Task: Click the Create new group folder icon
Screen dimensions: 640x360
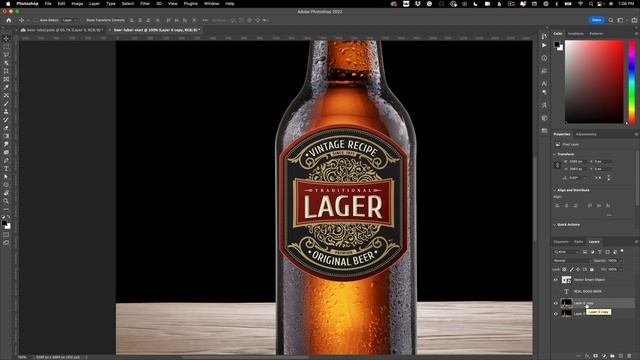Action: [613, 356]
